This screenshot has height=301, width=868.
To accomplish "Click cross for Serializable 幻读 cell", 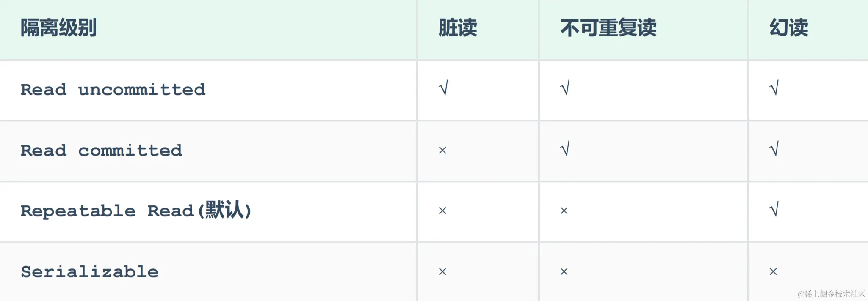I will 773,271.
